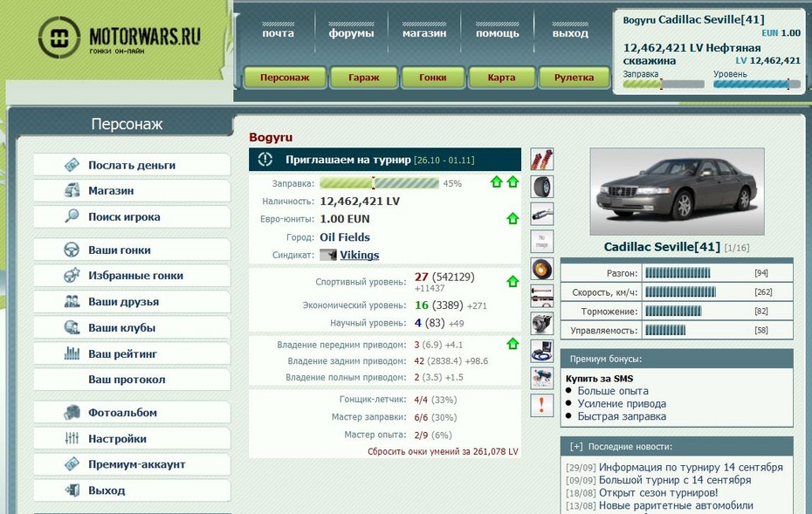Screen dimensions: 812x514
Task: Click the Купить за SMS link
Action: pyautogui.click(x=599, y=379)
